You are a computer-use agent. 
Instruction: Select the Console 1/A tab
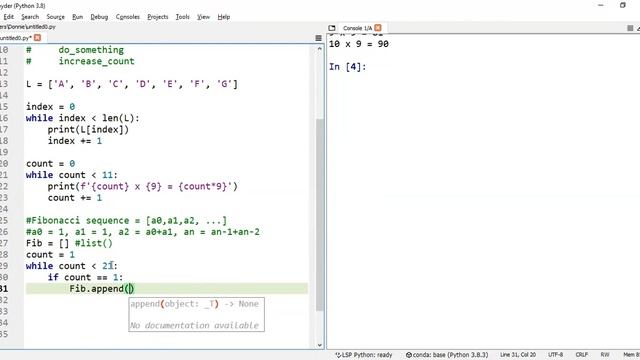pos(358,28)
